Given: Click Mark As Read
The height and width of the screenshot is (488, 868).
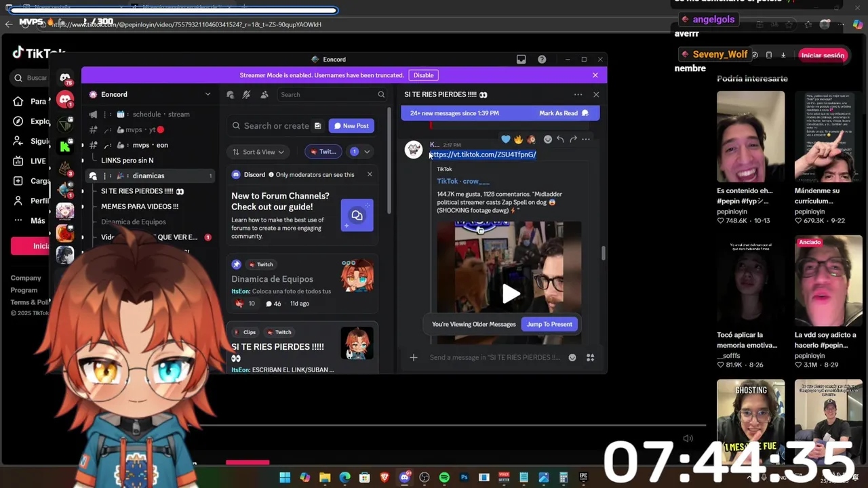Looking at the screenshot, I should (x=564, y=113).
